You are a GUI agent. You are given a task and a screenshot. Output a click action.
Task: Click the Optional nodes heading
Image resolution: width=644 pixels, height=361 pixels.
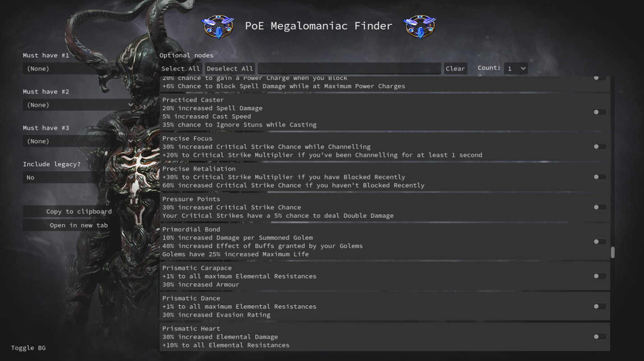point(186,55)
